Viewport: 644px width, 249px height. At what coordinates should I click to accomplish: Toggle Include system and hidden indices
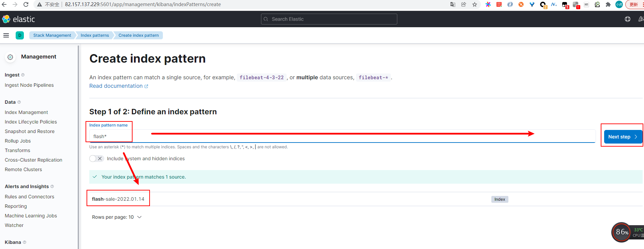pyautogui.click(x=96, y=159)
